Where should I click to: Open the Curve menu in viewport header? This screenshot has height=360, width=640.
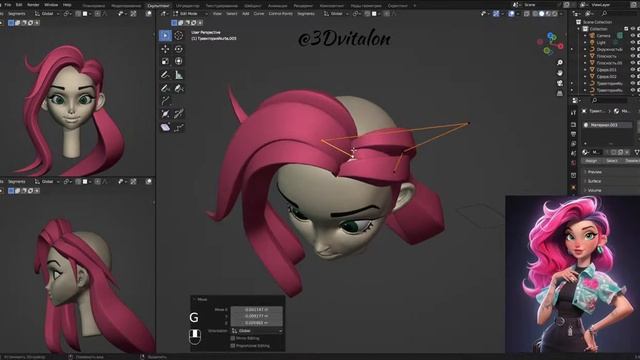(x=259, y=13)
